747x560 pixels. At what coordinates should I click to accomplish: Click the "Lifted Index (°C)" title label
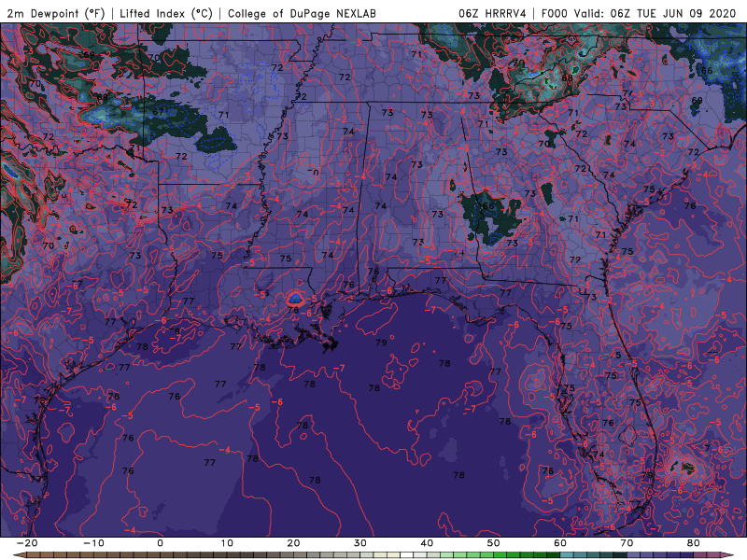click(x=166, y=13)
